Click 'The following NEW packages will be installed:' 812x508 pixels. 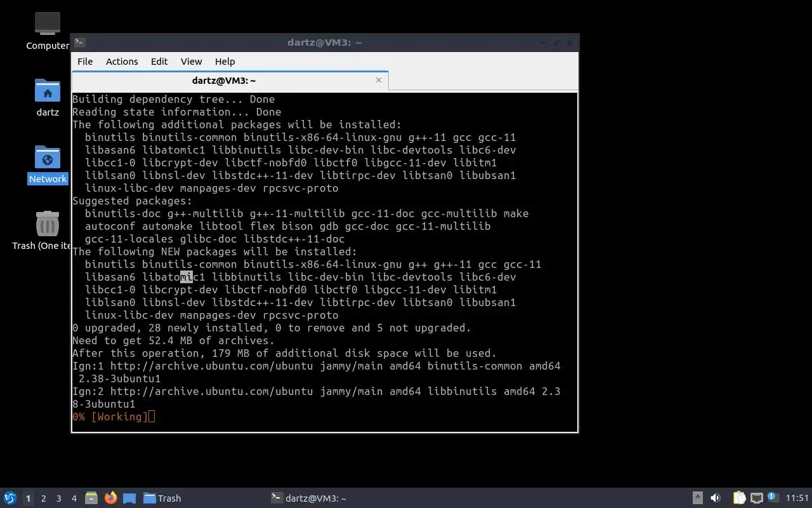tap(214, 251)
